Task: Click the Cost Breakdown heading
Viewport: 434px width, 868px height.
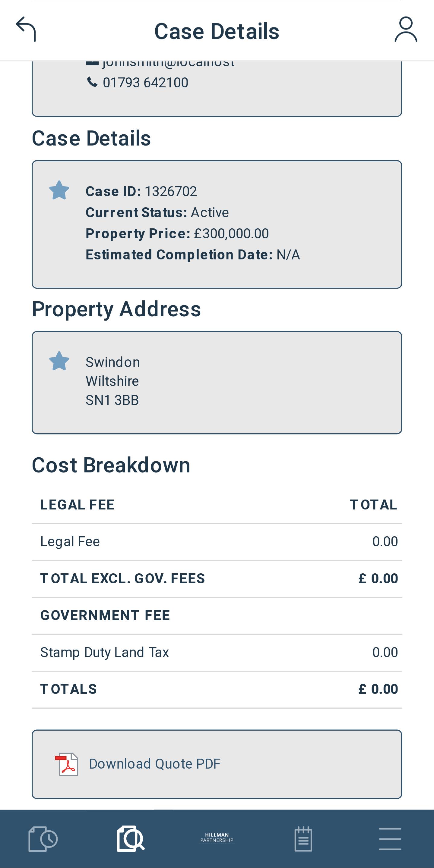Action: click(111, 465)
